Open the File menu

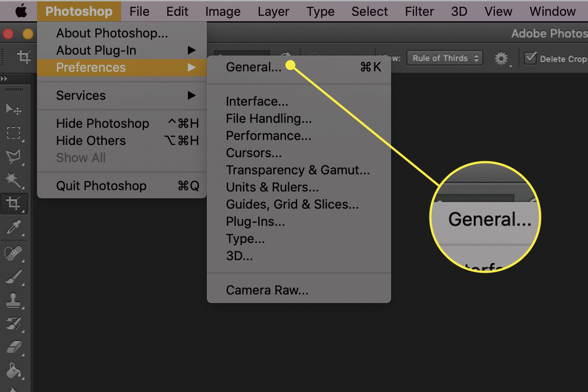pos(139,11)
